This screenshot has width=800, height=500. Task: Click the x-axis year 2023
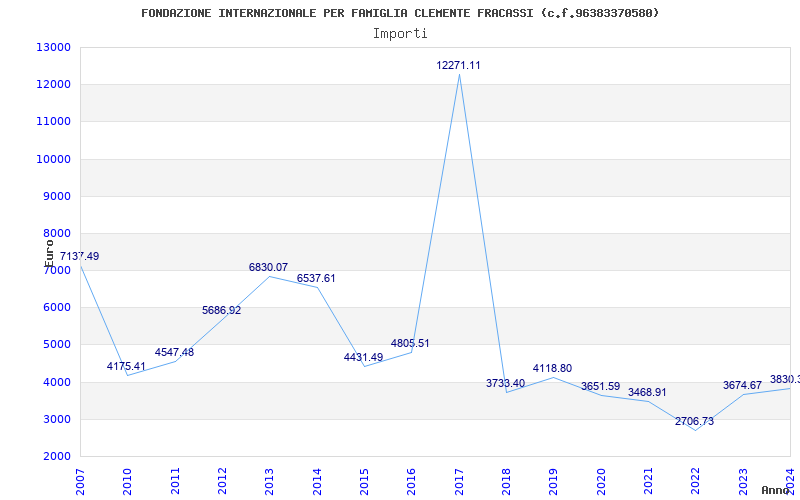point(743,482)
